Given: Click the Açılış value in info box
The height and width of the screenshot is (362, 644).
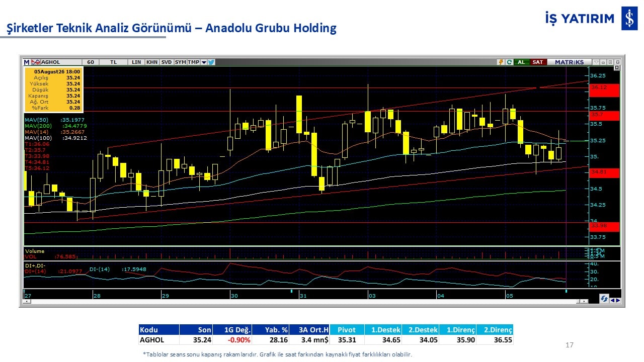Looking at the screenshot, I should (x=73, y=78).
